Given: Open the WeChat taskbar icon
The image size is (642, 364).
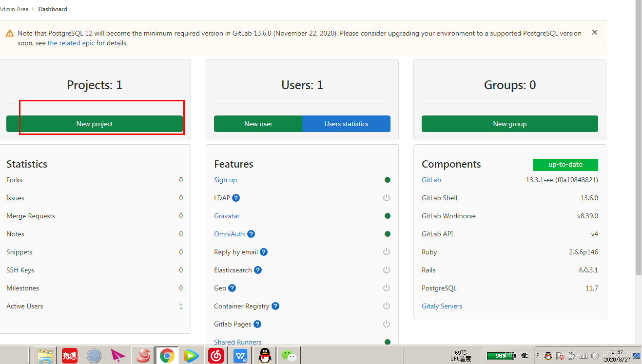Looking at the screenshot, I should point(289,356).
